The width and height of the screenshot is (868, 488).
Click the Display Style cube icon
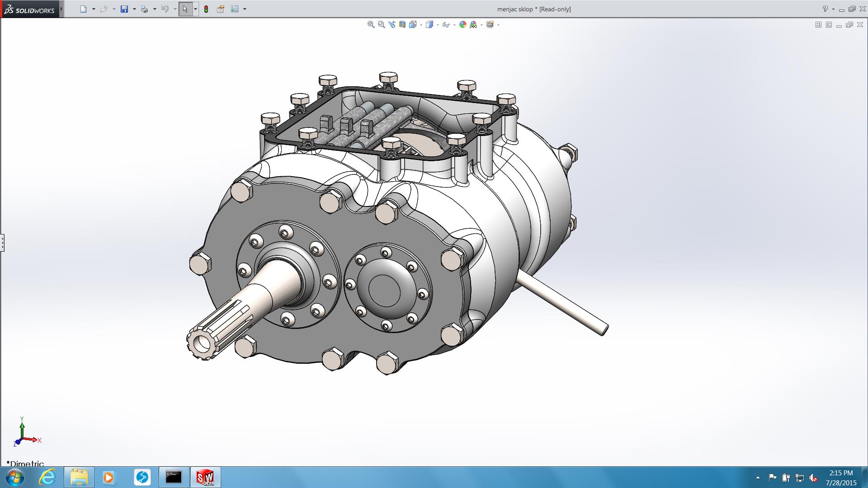[x=429, y=25]
